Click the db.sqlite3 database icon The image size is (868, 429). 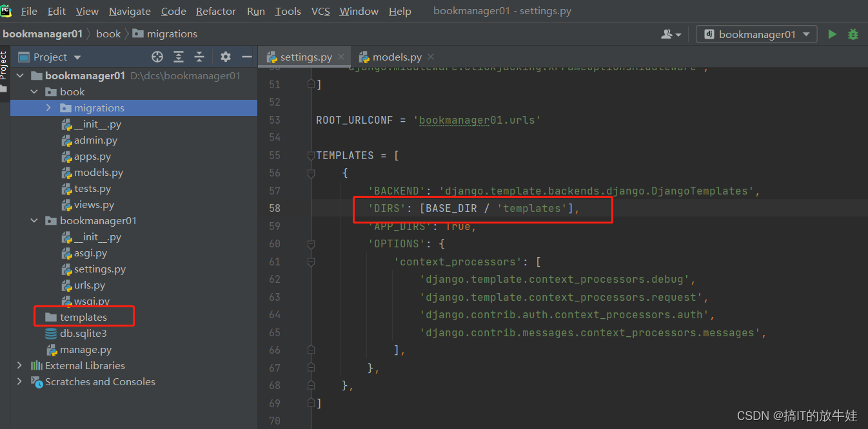click(x=51, y=333)
